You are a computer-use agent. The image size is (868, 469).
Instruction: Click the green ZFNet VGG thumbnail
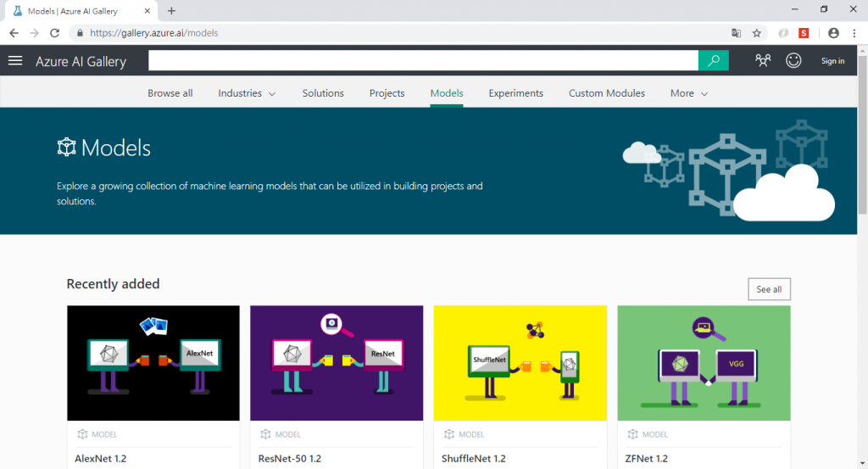(704, 363)
